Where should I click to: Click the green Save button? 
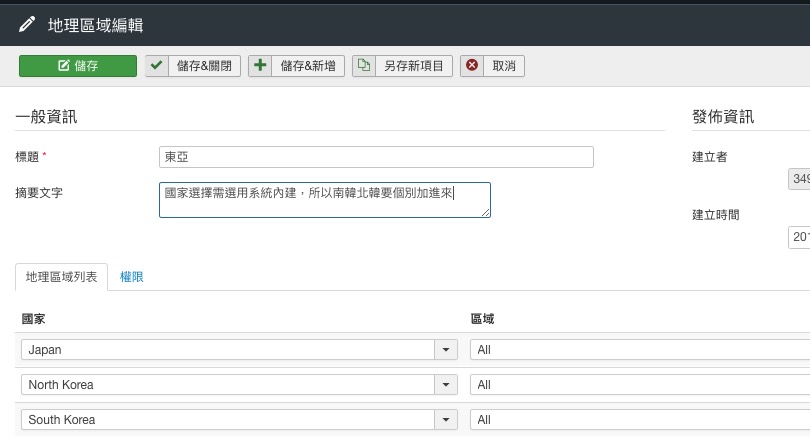78,66
